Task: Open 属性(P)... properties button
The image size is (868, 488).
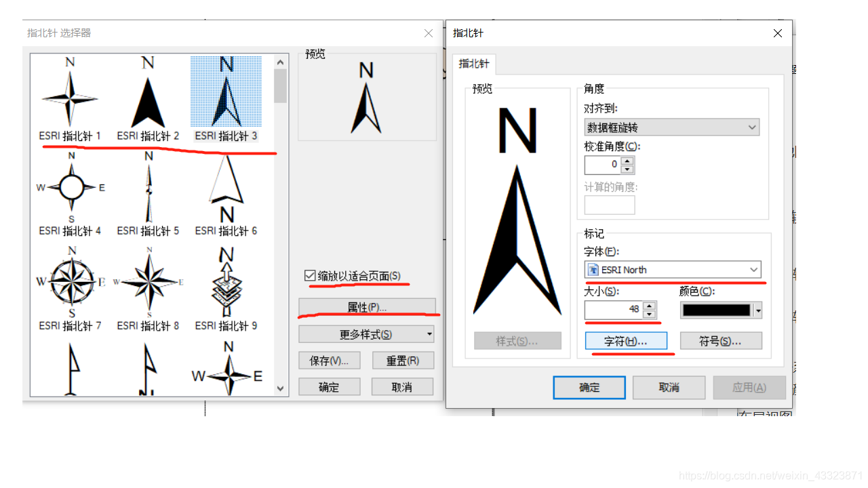Action: point(367,307)
